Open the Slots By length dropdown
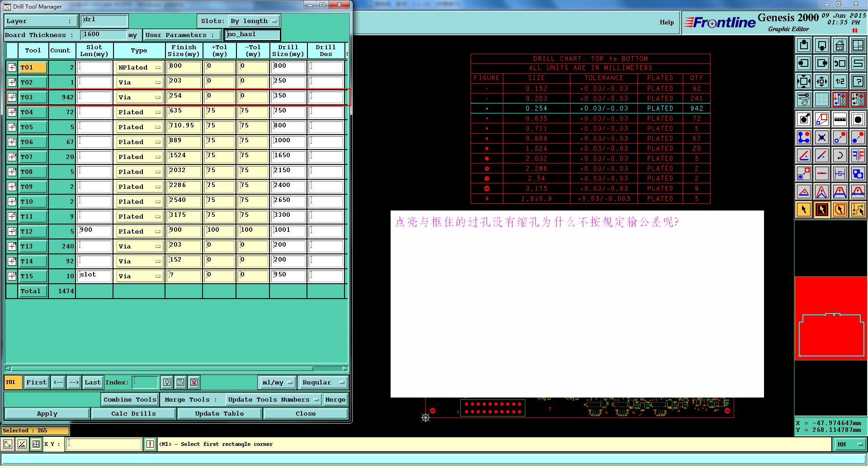Viewport: 868px width, 468px height. [255, 21]
